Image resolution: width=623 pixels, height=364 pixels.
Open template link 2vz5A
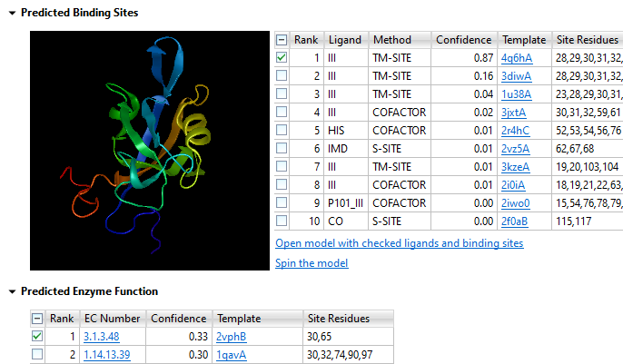click(515, 149)
